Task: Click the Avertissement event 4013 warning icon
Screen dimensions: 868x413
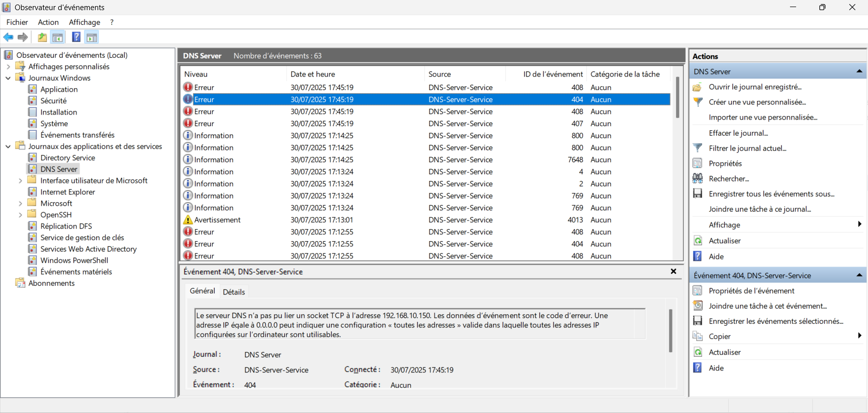Action: click(188, 220)
